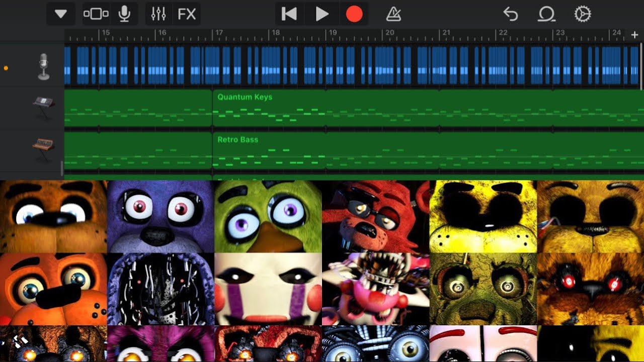Select the Quantum Keys keyboard track icon
Screen dimensions: 644x362
pos(44,108)
